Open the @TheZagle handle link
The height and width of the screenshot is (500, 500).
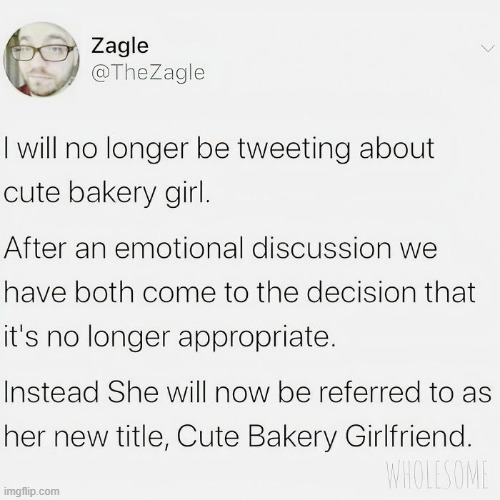point(148,73)
